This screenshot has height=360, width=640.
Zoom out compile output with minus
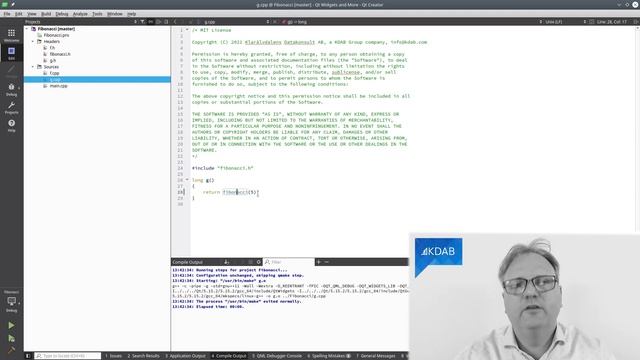point(327,262)
